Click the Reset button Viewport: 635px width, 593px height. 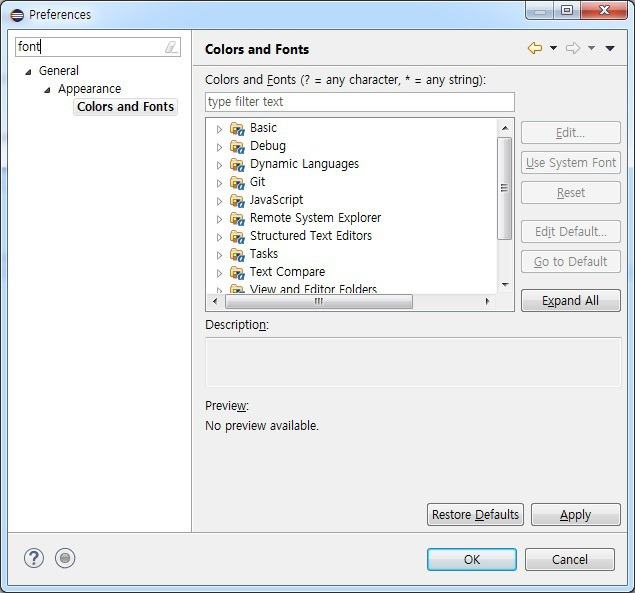(x=570, y=192)
